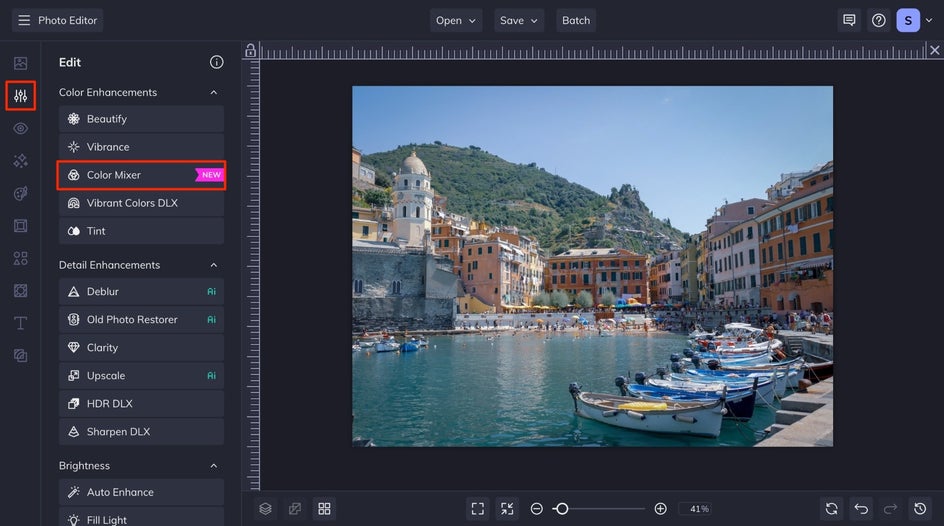The image size is (944, 526).
Task: Open the Text tool in sidebar
Action: tap(20, 323)
